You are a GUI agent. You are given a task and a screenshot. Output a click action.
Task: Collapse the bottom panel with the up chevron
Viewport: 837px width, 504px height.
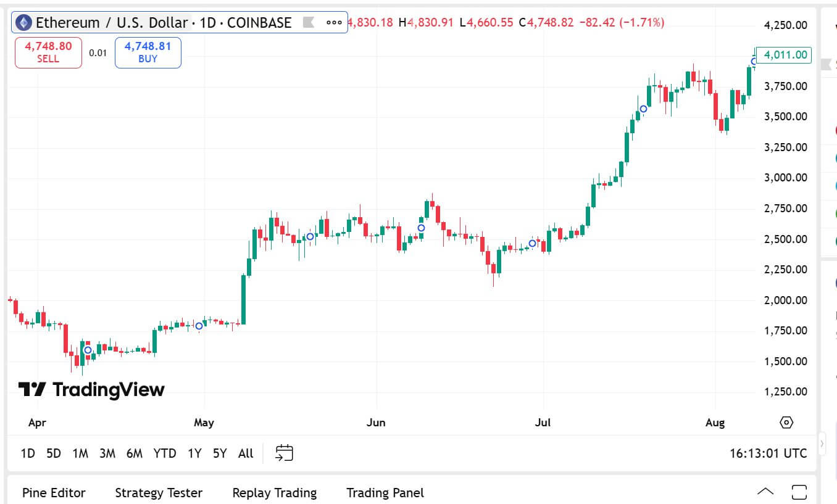tap(765, 492)
